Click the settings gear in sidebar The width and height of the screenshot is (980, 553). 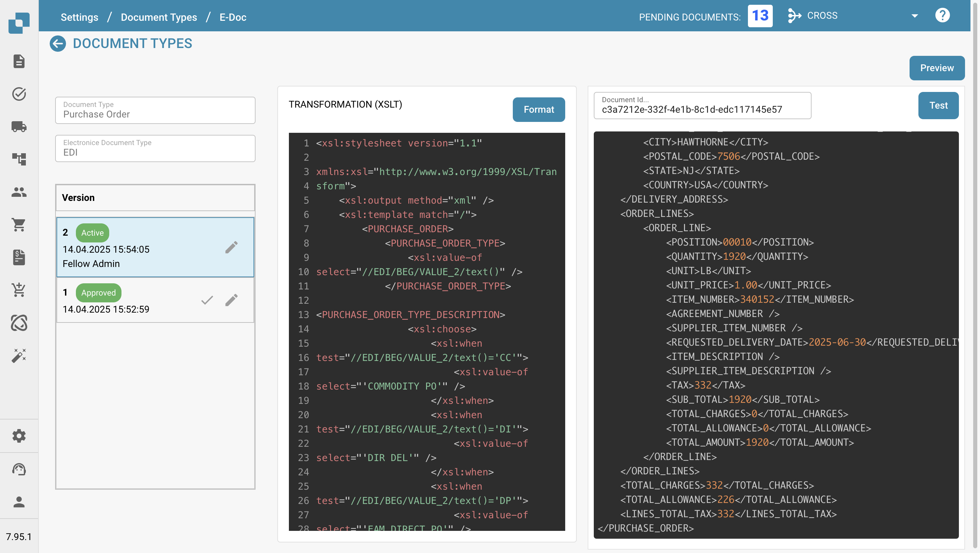(19, 436)
